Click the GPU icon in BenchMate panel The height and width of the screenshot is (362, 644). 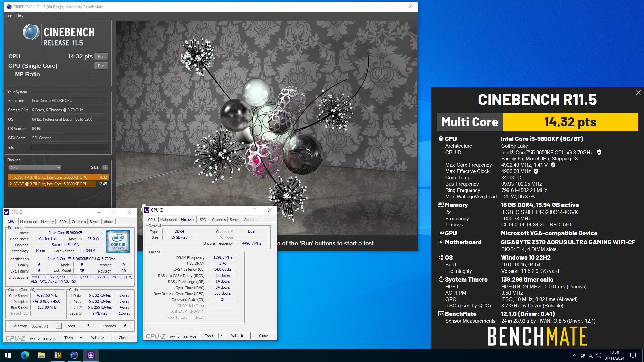tap(441, 233)
